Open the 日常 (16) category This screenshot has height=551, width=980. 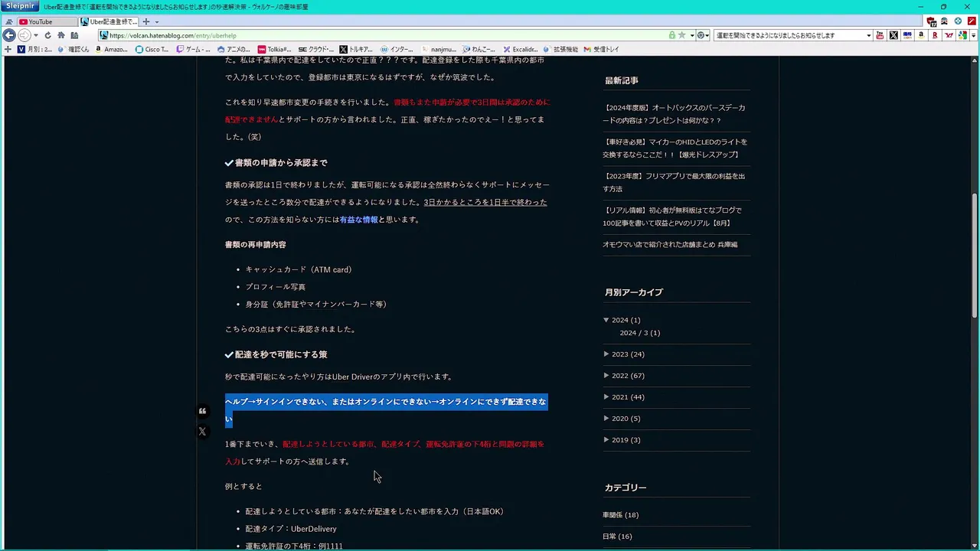(x=617, y=536)
